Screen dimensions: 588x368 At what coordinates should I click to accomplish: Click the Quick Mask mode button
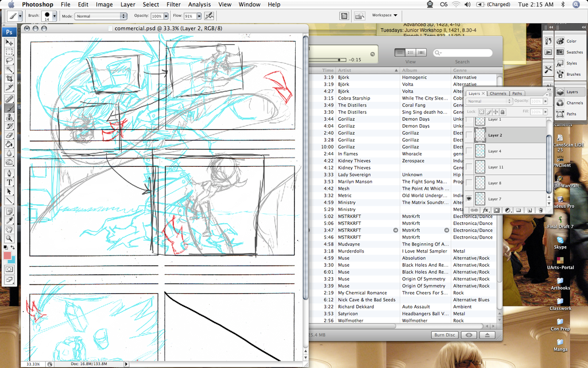9,269
